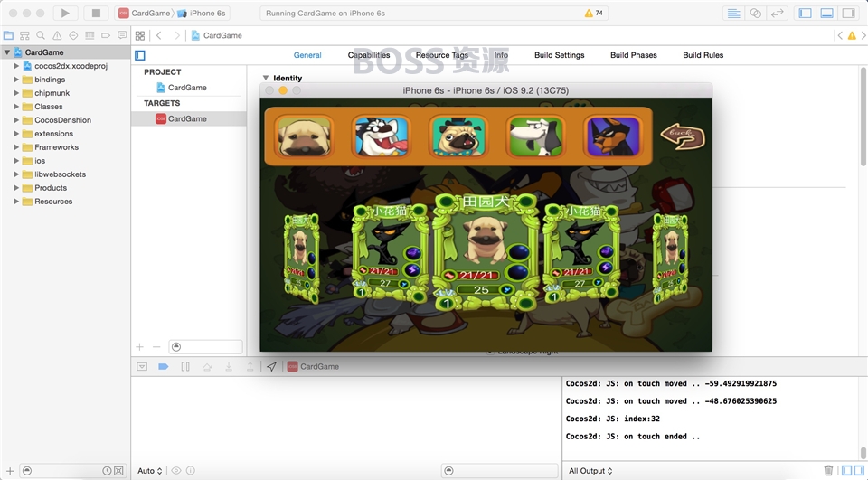Show only the variables view pane
Screen dimensions: 868x480
click(847, 471)
